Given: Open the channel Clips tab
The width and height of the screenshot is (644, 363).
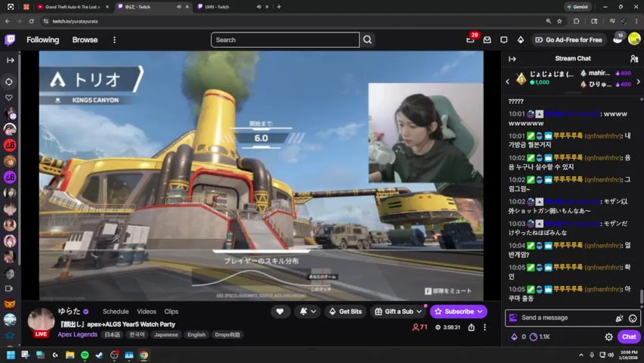Looking at the screenshot, I should coord(171,312).
